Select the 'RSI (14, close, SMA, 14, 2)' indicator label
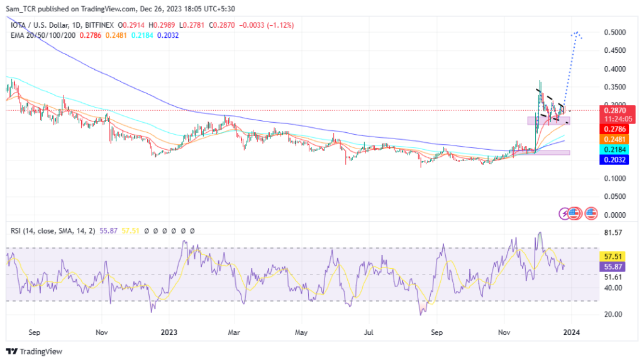The width and height of the screenshot is (644, 362). [x=53, y=231]
